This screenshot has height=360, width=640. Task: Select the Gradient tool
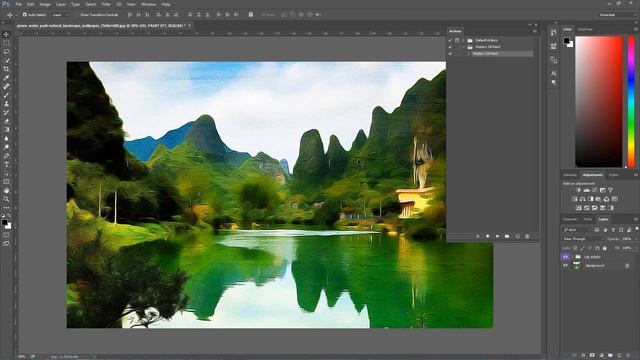[x=6, y=129]
